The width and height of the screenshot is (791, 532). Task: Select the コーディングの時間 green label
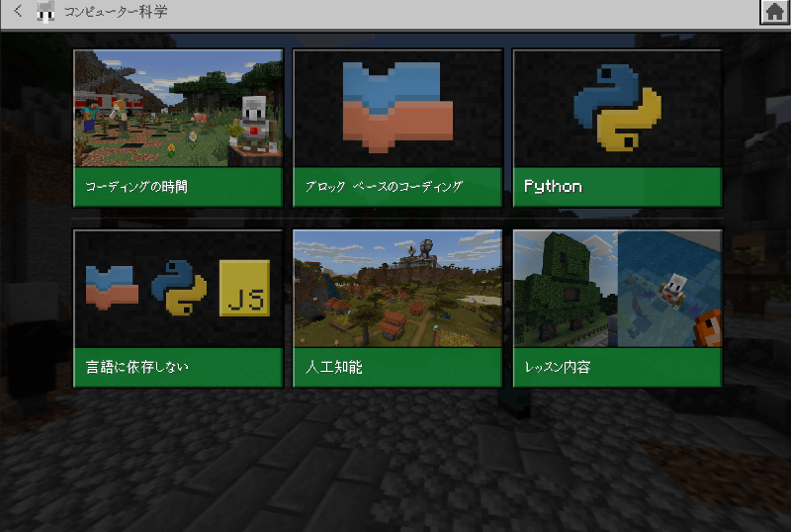click(x=178, y=187)
